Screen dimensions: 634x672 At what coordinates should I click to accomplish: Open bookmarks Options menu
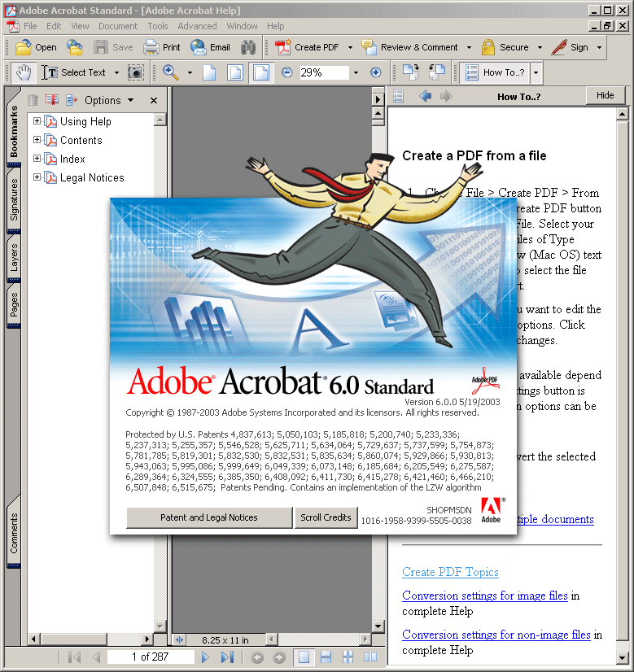[x=109, y=100]
